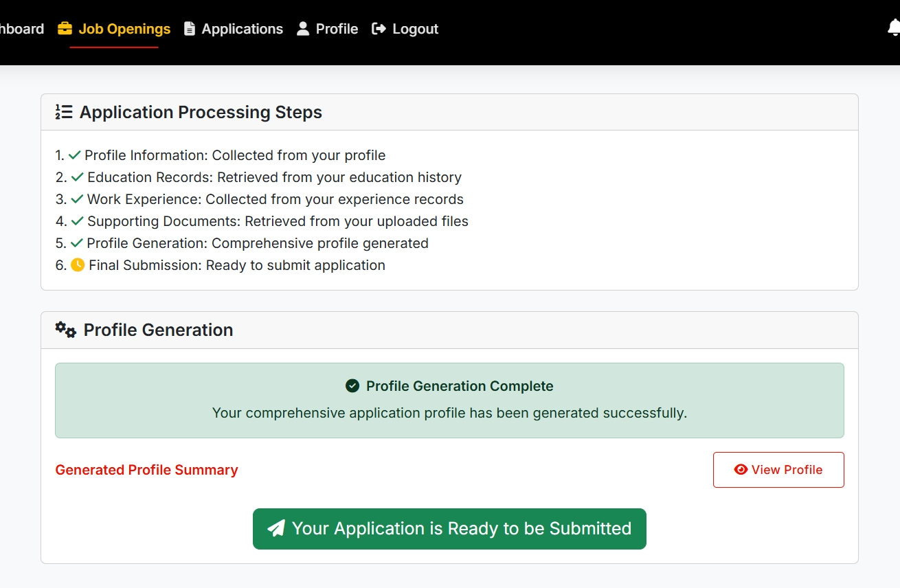Submit via Your Application is Ready button
The height and width of the screenshot is (588, 900).
pos(449,529)
